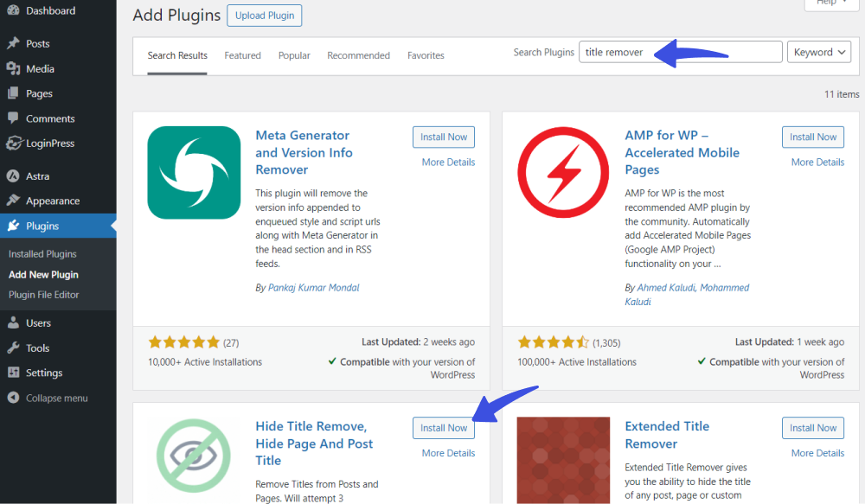Click the Astra logo icon
This screenshot has height=504, width=865.
click(x=13, y=175)
